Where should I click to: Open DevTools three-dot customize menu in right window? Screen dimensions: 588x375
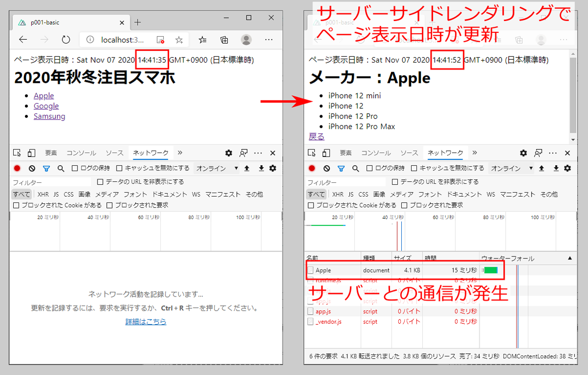(x=553, y=153)
